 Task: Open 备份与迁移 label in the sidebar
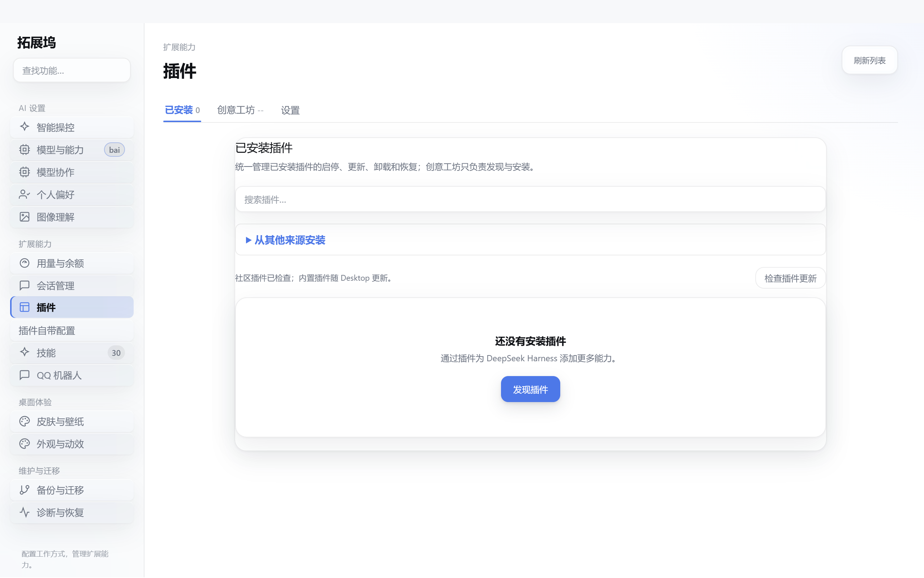tap(60, 490)
